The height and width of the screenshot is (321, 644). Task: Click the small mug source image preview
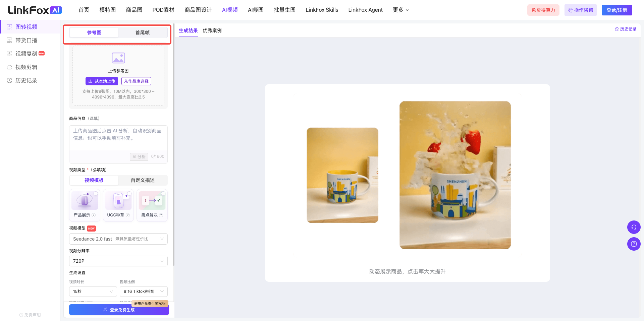point(342,175)
